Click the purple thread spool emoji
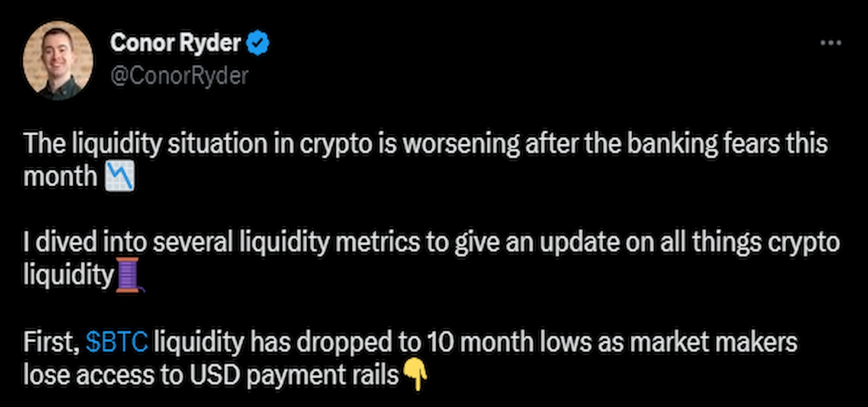This screenshot has height=407, width=868. point(129,275)
